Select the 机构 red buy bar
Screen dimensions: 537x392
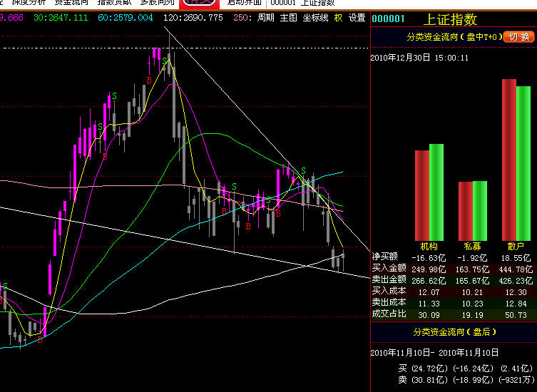tap(421, 195)
